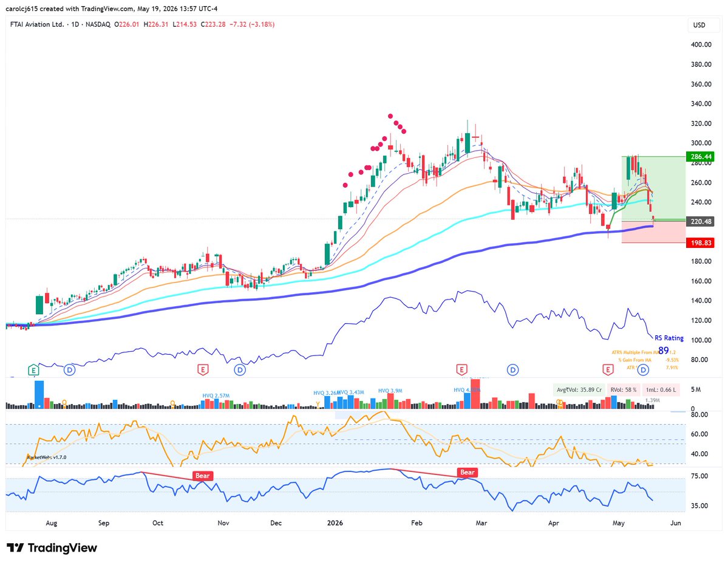Click the 400.00 price scale label
This screenshot has width=728, height=565.
point(701,44)
